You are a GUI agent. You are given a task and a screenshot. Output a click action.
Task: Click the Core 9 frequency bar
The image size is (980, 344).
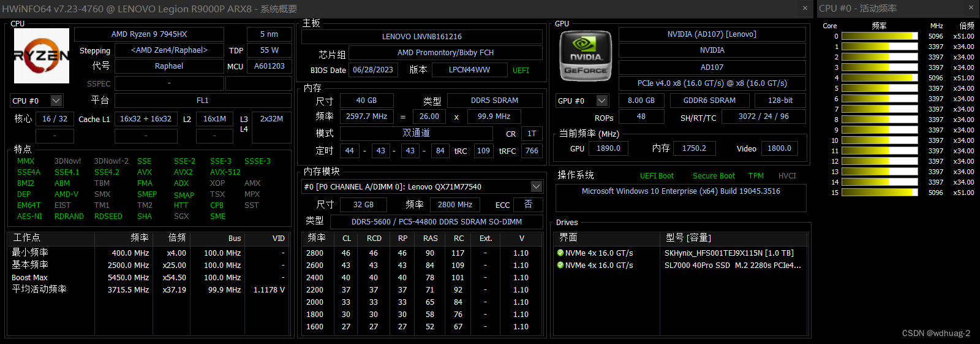click(x=880, y=130)
